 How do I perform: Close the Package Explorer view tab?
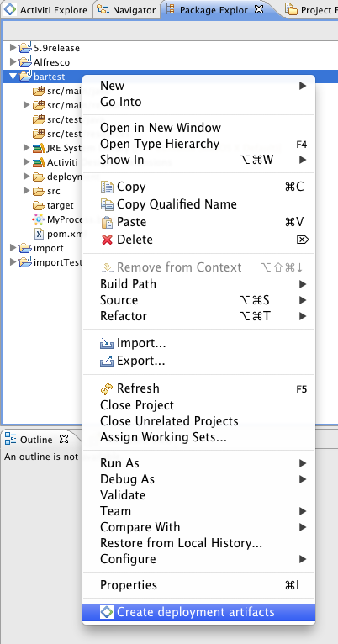pos(259,9)
